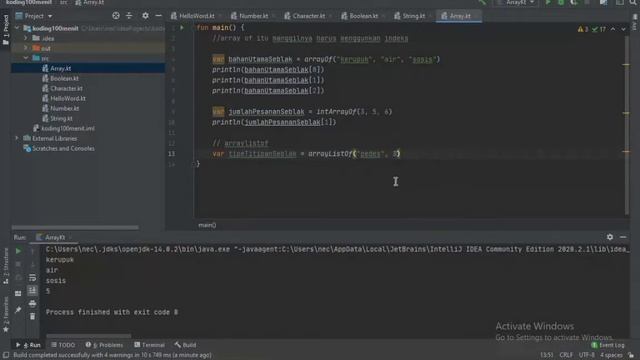Hide the Project panel with minus icon
The height and width of the screenshot is (360, 640).
point(158,16)
